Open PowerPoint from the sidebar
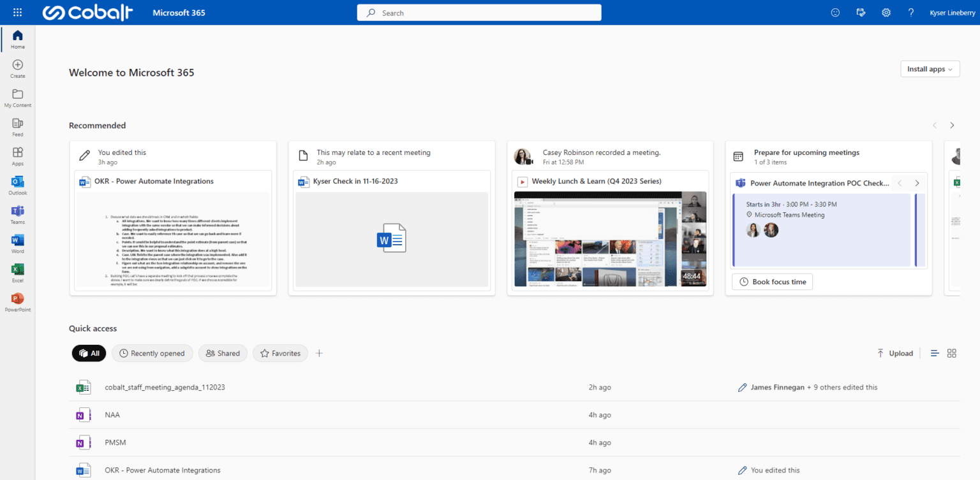This screenshot has height=480, width=980. (17, 300)
